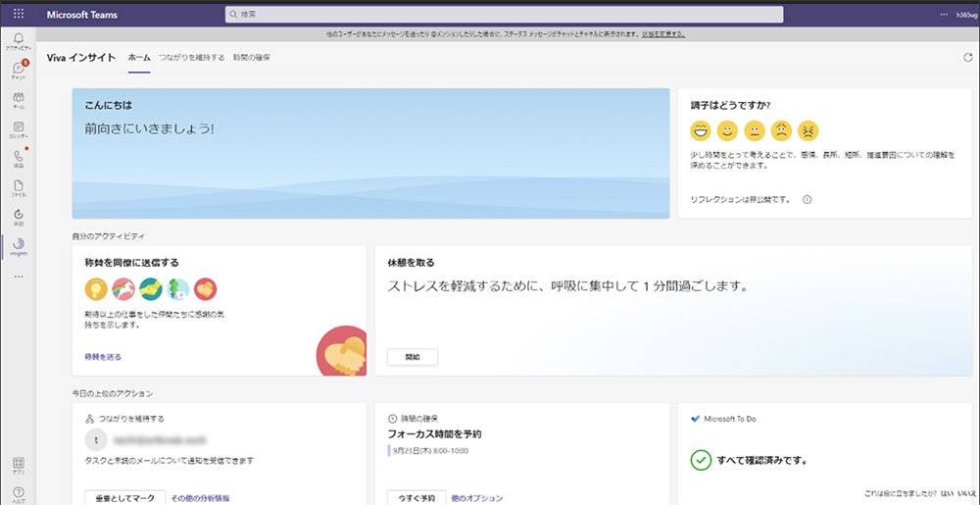Click the フォーカス時間を予約 heading
This screenshot has width=980, height=505.
[x=434, y=433]
